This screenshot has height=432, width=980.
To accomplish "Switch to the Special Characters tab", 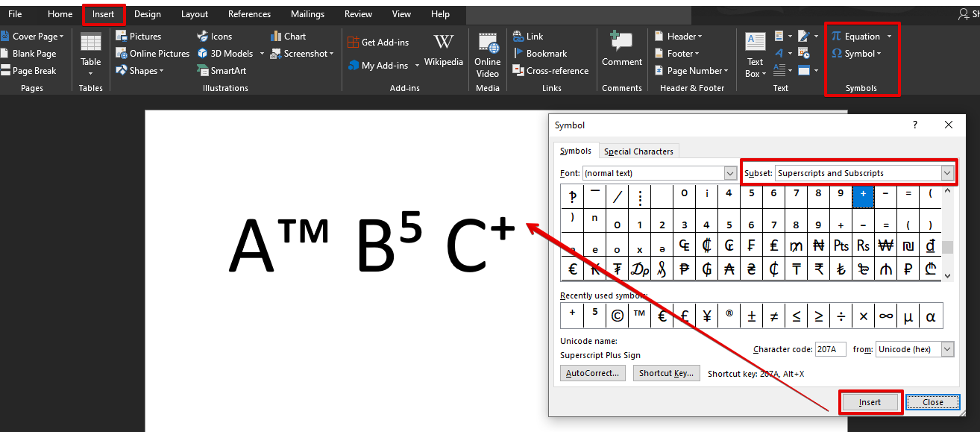I will [638, 151].
